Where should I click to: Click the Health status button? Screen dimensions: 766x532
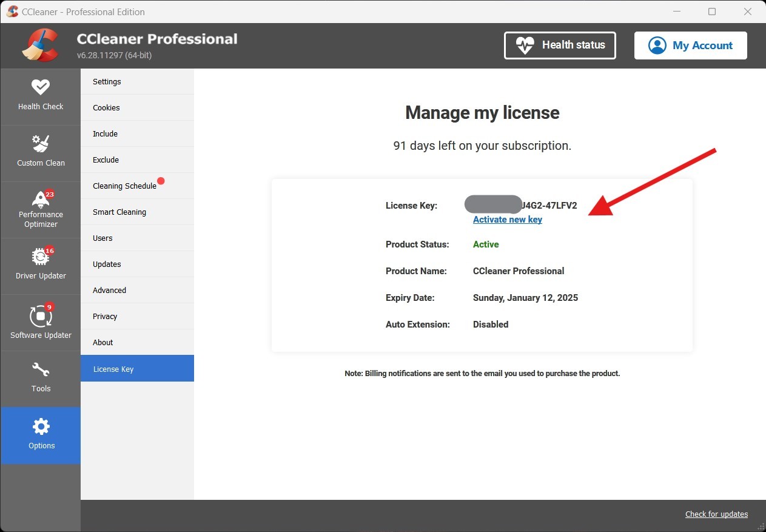pyautogui.click(x=560, y=45)
